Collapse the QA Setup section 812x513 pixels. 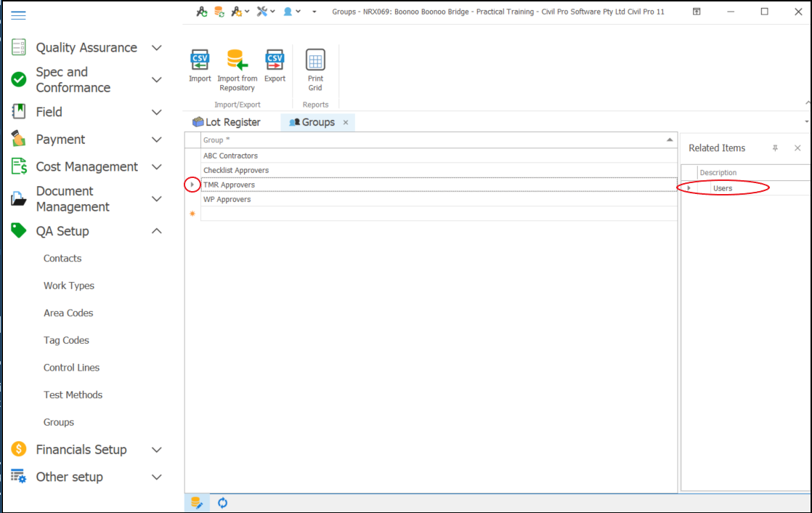tap(156, 231)
